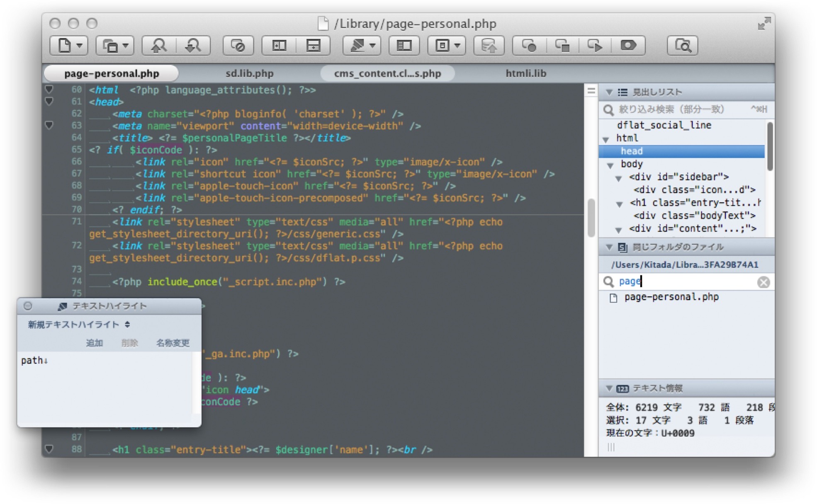The height and width of the screenshot is (504, 817).
Task: Switch to the htmli.lib tab
Action: (525, 73)
